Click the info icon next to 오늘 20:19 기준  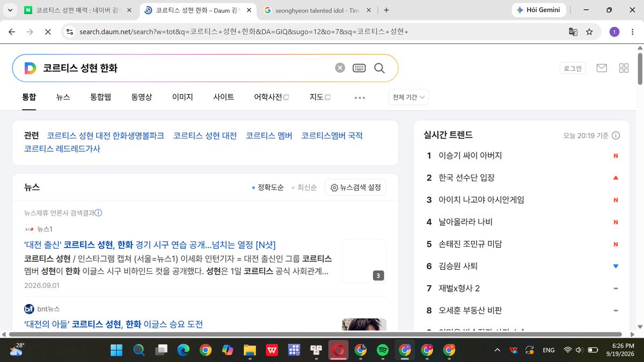(616, 136)
